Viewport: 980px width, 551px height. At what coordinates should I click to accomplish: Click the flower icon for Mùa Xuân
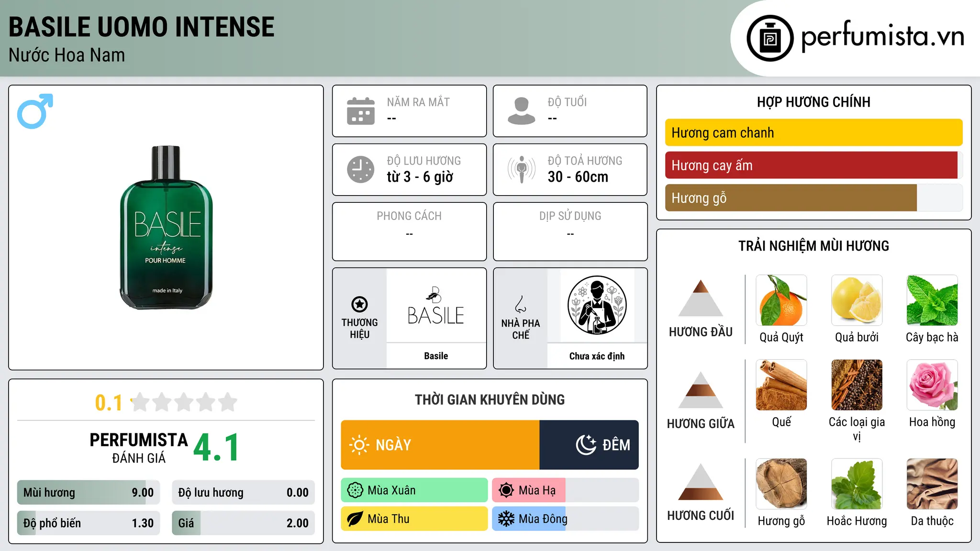coord(355,490)
